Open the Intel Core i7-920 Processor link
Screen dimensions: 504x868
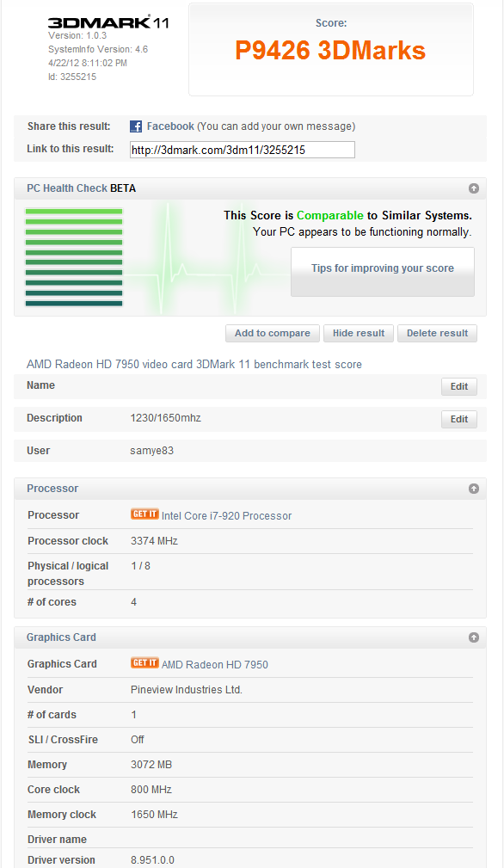[227, 515]
